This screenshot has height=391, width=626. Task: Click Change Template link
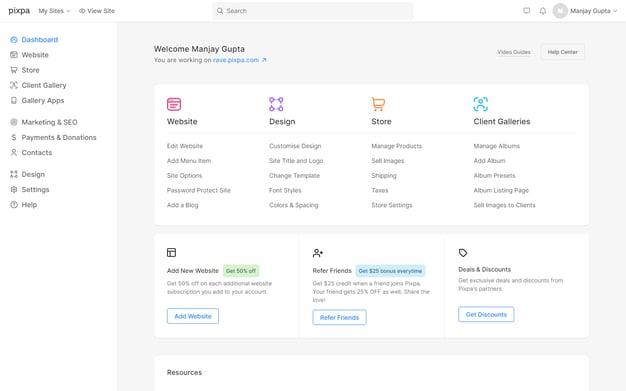click(x=295, y=176)
